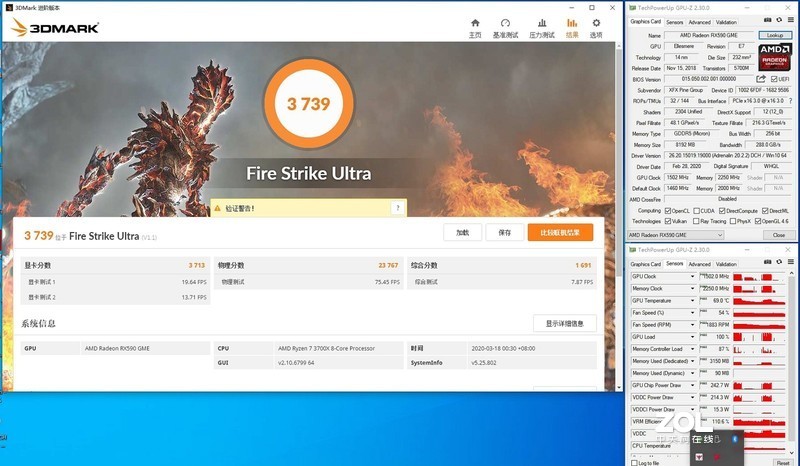This screenshot has height=466, width=800.
Task: Open the AMD Radeon RX590 GME GPU selector dropdown
Action: pyautogui.click(x=676, y=235)
